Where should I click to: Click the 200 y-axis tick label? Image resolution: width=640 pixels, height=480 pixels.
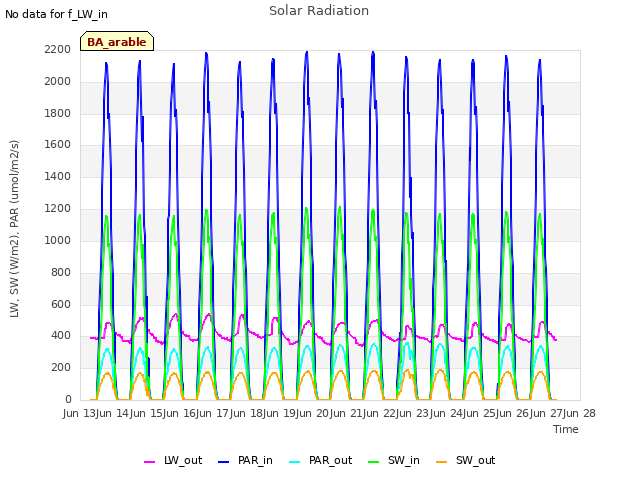(61, 368)
